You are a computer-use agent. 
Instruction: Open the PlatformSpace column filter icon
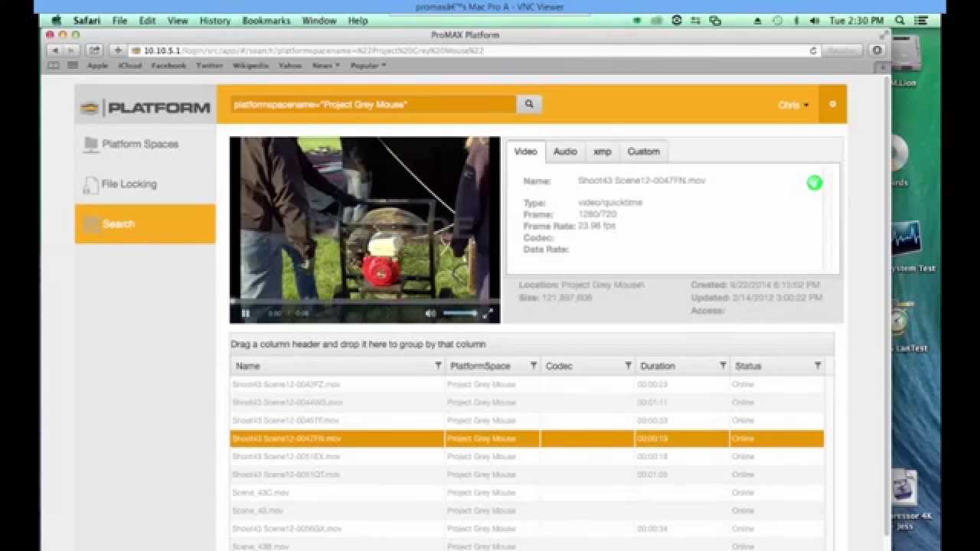click(534, 366)
